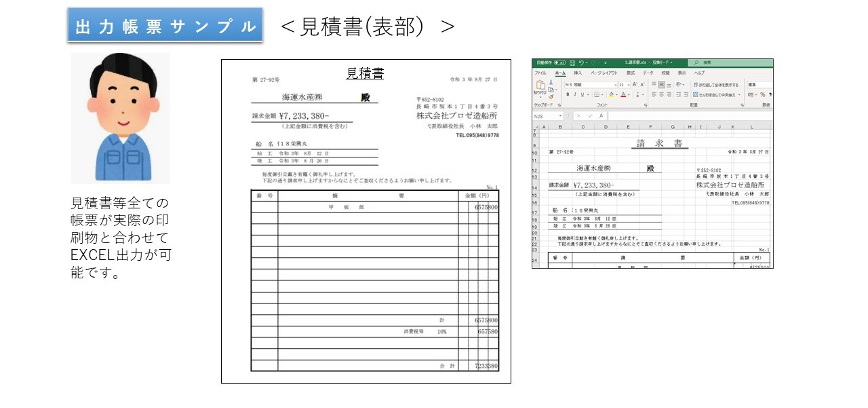Toggle the 自動保存 autosave switch
The height and width of the screenshot is (408, 868).
559,63
